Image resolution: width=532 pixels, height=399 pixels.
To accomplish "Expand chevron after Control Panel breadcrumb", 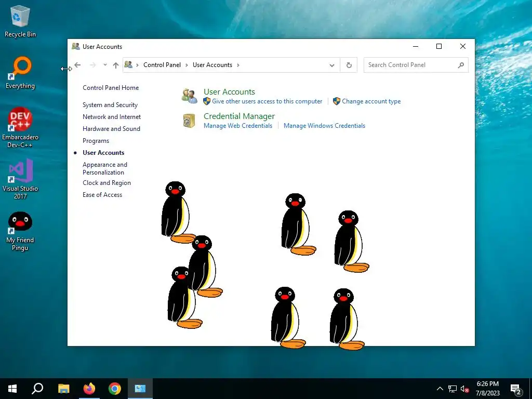I will coord(187,65).
